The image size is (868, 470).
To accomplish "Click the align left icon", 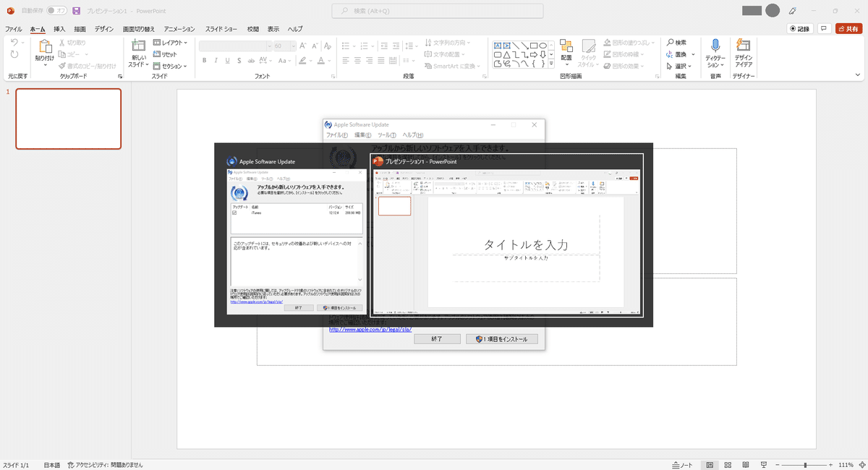I will pos(346,61).
